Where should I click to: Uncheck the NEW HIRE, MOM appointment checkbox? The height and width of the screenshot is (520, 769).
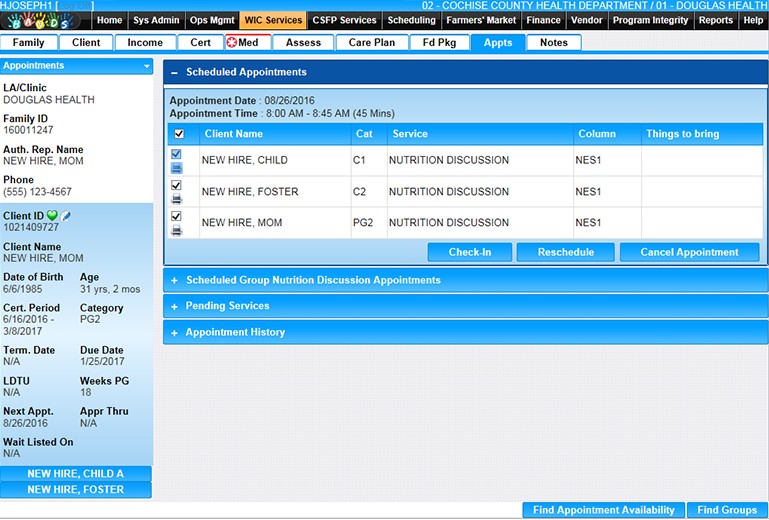pos(177,217)
